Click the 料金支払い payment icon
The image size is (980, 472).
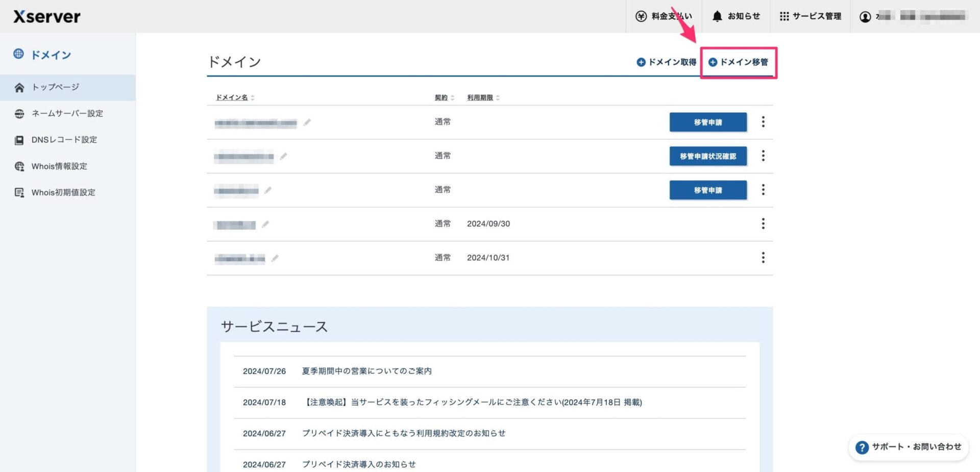[642, 16]
